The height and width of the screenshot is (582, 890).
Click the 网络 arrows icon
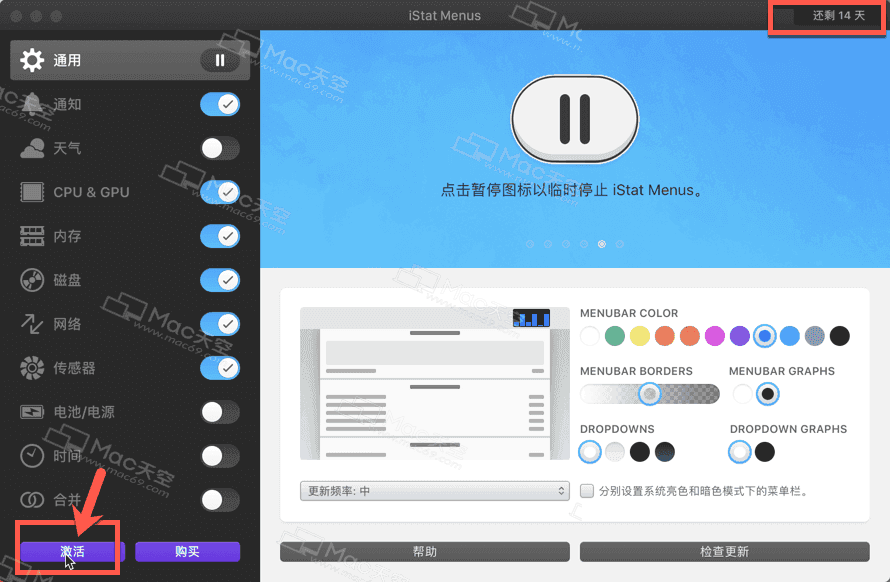click(32, 324)
